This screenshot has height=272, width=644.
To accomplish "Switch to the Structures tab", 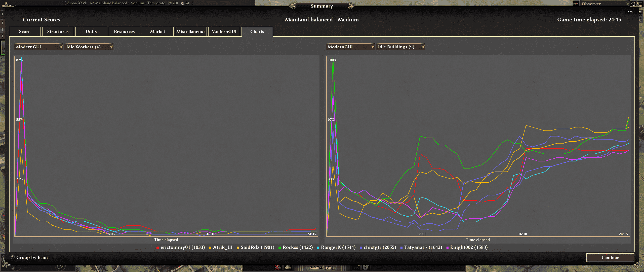I will 58,31.
